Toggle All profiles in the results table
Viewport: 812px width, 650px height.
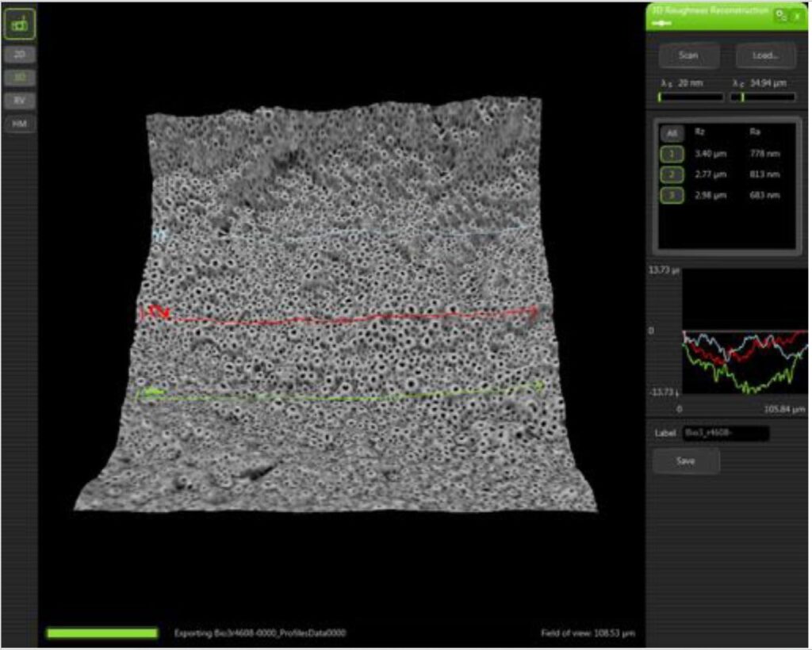pyautogui.click(x=672, y=133)
